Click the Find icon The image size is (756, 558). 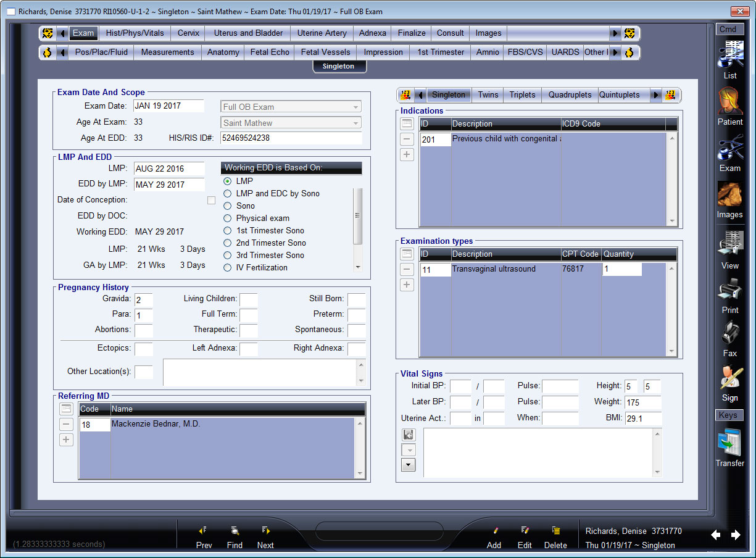pyautogui.click(x=235, y=530)
